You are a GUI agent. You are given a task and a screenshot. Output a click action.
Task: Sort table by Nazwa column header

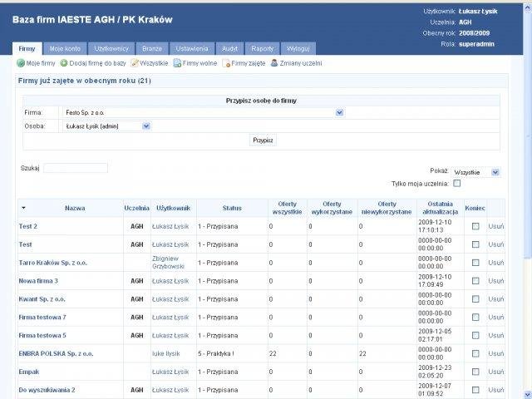click(75, 208)
